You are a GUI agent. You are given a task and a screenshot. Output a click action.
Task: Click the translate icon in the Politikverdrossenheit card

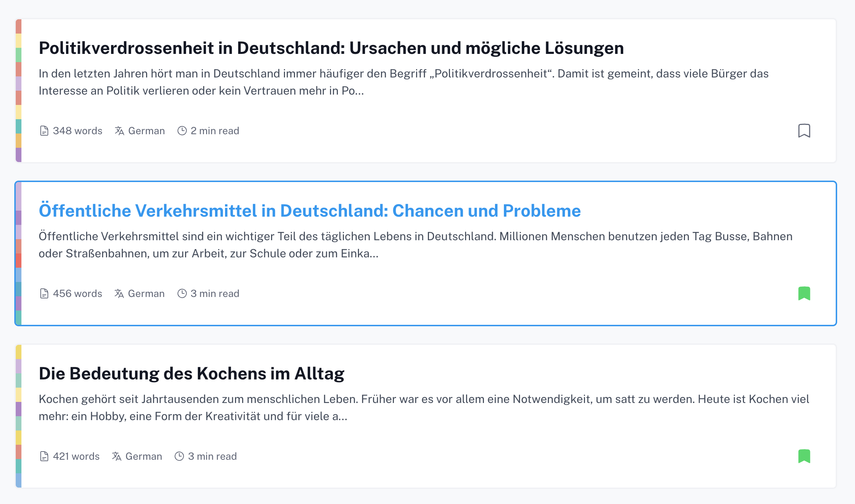point(119,131)
